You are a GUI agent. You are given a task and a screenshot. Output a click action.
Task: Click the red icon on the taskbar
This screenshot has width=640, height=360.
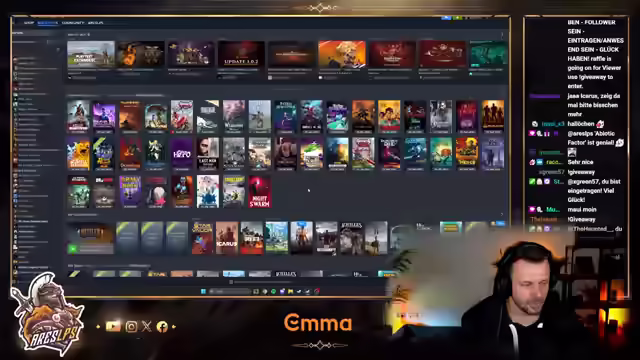(x=317, y=291)
